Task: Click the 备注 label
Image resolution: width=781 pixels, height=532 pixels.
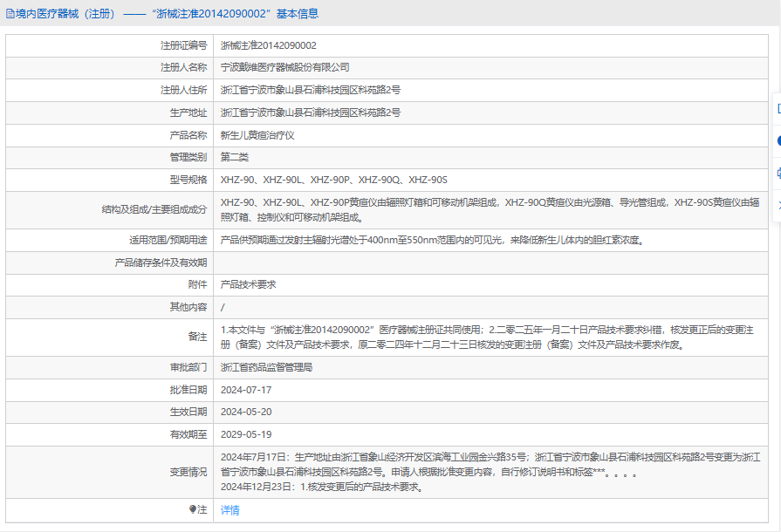Action: (x=198, y=337)
